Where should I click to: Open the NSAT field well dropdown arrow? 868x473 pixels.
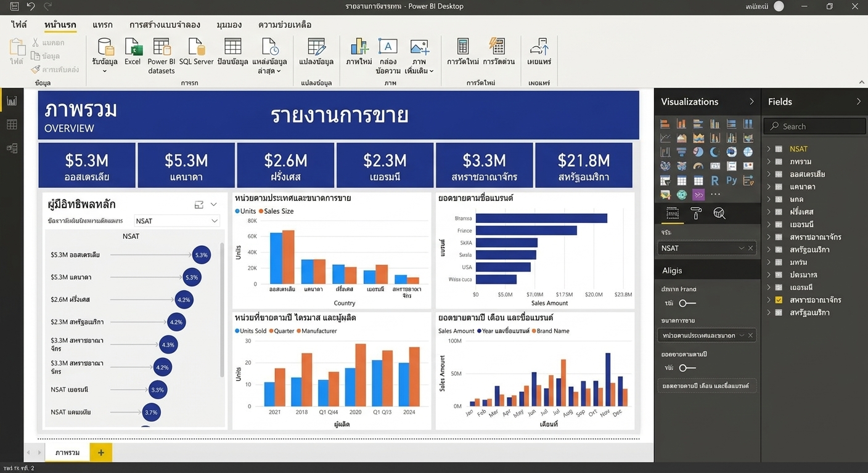coord(742,248)
